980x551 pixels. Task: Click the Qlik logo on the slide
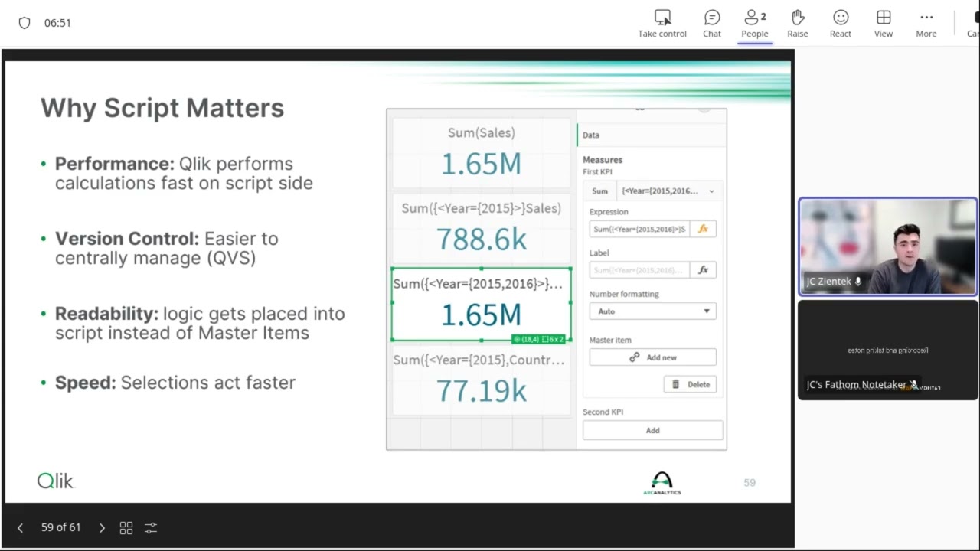[55, 481]
